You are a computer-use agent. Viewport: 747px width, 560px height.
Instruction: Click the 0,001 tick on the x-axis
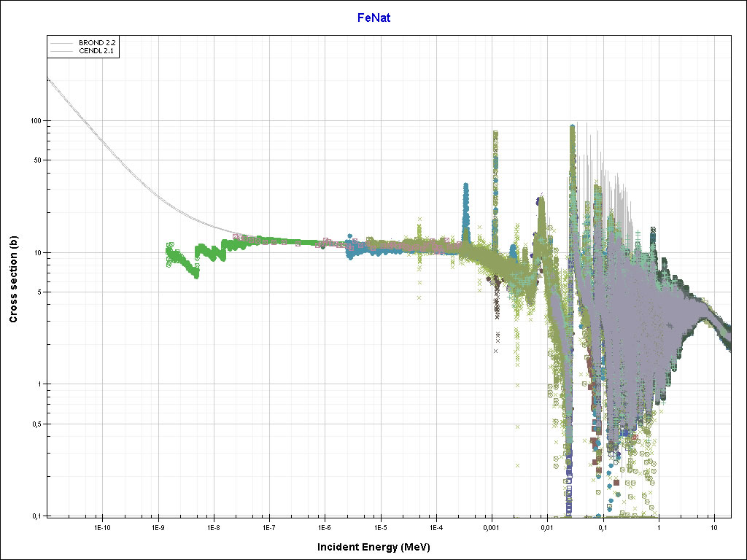pos(491,526)
